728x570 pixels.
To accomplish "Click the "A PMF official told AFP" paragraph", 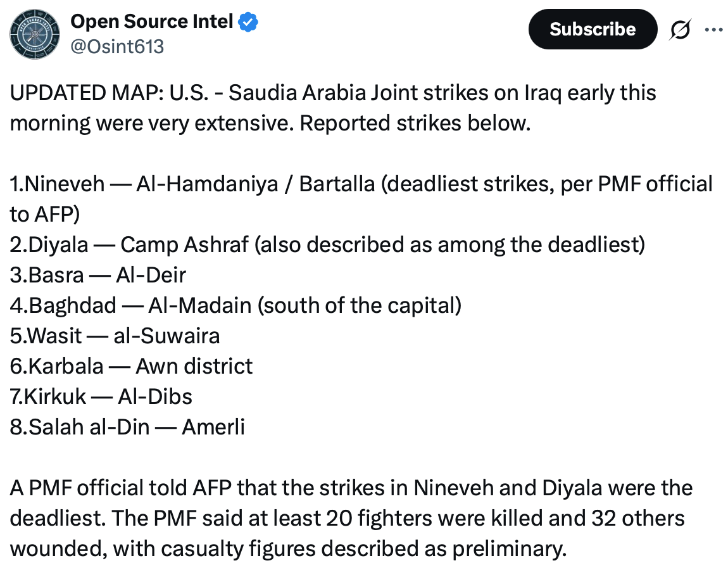I will point(351,518).
